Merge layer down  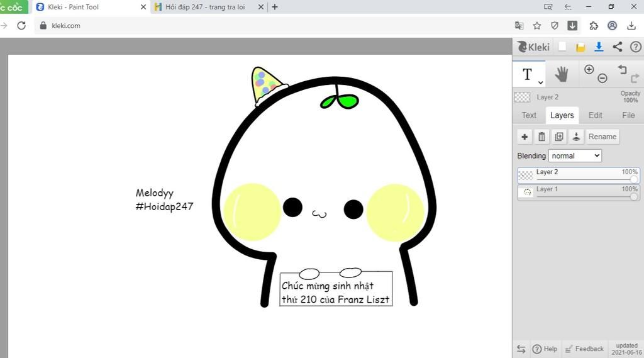576,137
